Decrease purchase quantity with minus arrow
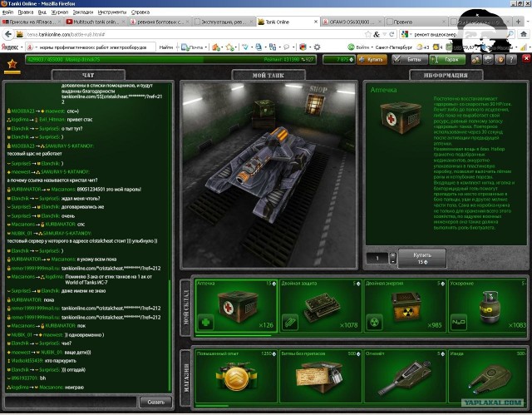Image resolution: width=532 pixels, height=415 pixels. coord(393,261)
